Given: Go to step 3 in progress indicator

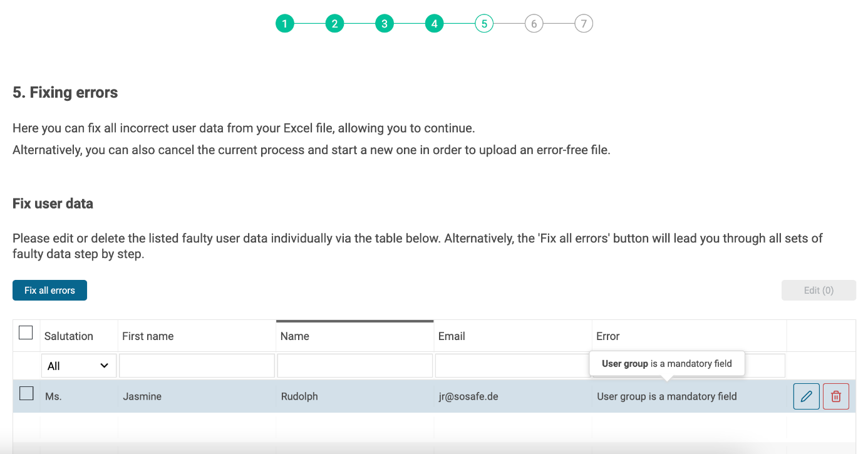Looking at the screenshot, I should click(x=384, y=24).
